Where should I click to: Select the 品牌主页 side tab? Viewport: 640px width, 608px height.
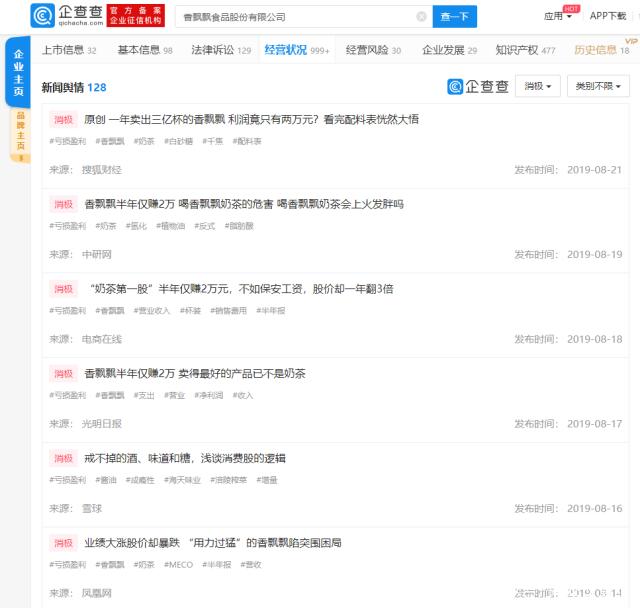pyautogui.click(x=20, y=135)
